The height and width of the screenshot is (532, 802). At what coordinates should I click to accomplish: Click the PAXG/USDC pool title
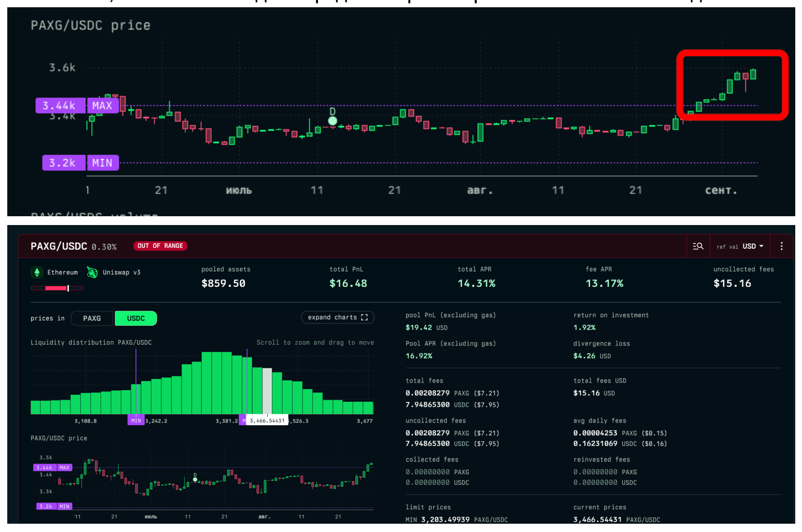[x=59, y=246]
